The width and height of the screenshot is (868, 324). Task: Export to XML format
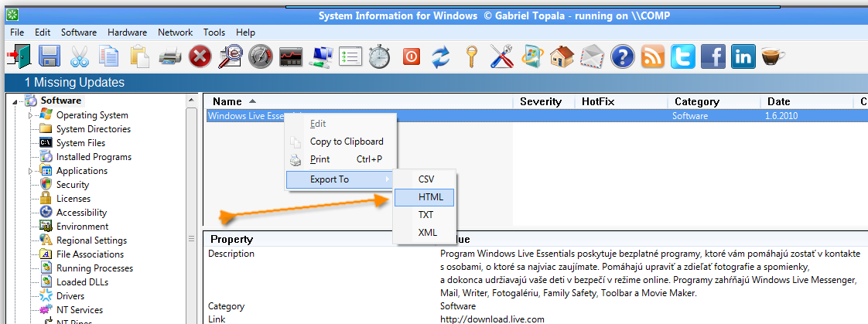(425, 232)
